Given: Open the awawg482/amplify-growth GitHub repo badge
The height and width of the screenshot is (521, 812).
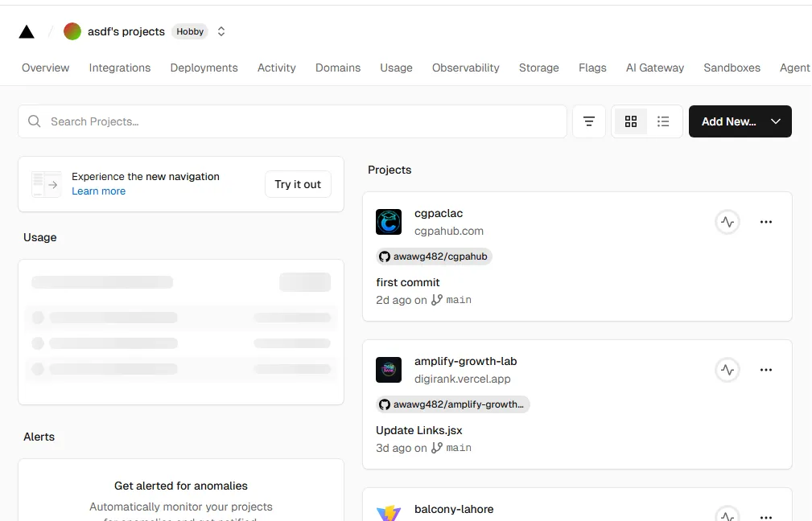Looking at the screenshot, I should [x=452, y=404].
